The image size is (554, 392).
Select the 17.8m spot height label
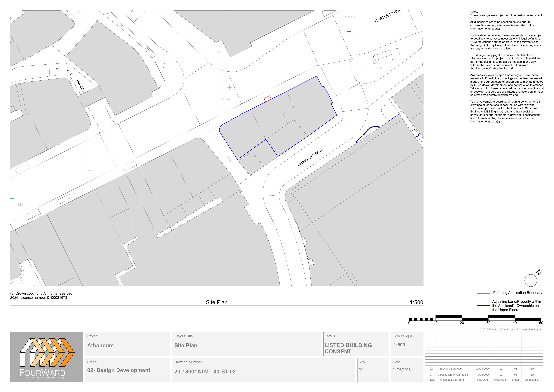(358, 37)
